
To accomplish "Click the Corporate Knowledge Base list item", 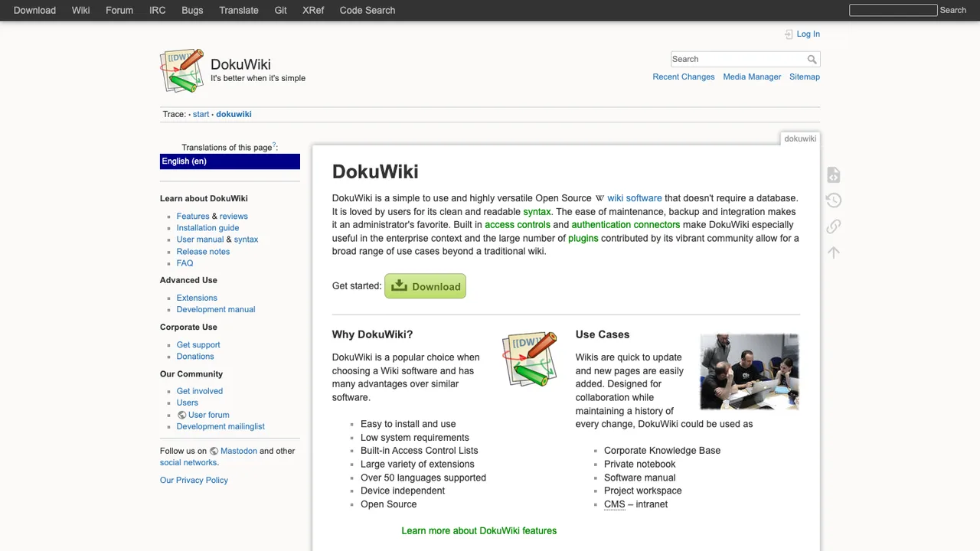I will coord(662,451).
